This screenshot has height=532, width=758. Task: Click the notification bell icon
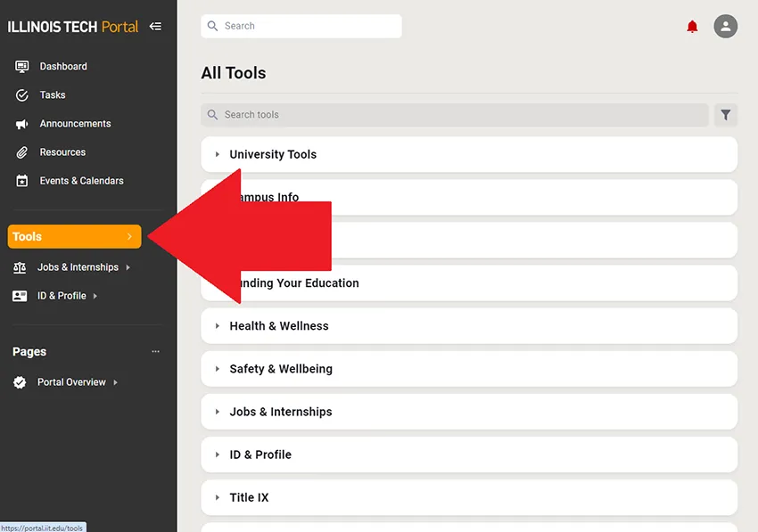pos(693,26)
